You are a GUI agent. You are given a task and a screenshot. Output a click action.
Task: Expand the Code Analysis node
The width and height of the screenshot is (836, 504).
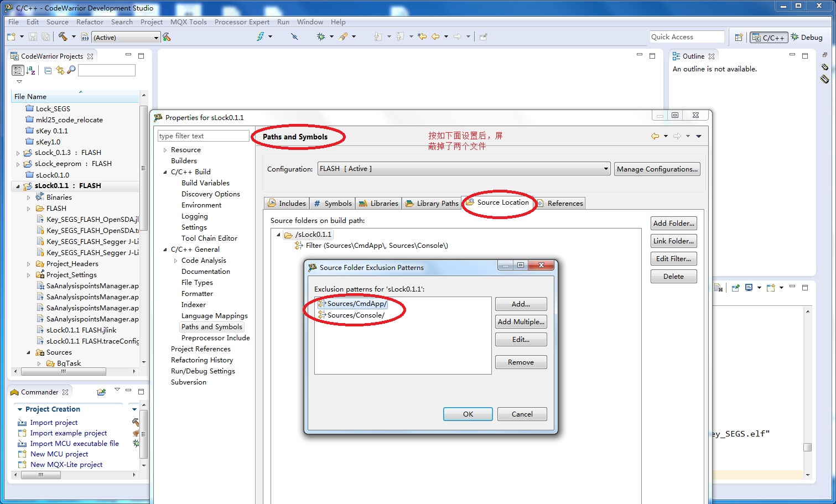(x=175, y=261)
